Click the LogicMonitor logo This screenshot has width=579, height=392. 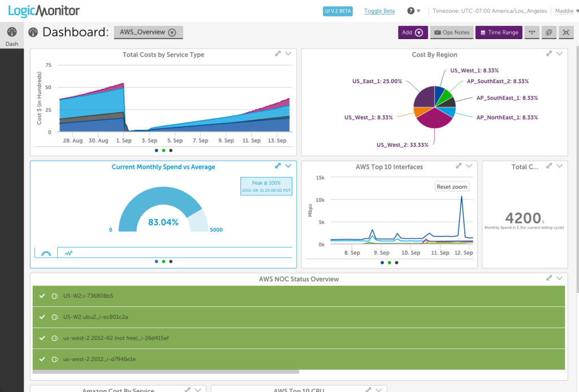tap(44, 10)
